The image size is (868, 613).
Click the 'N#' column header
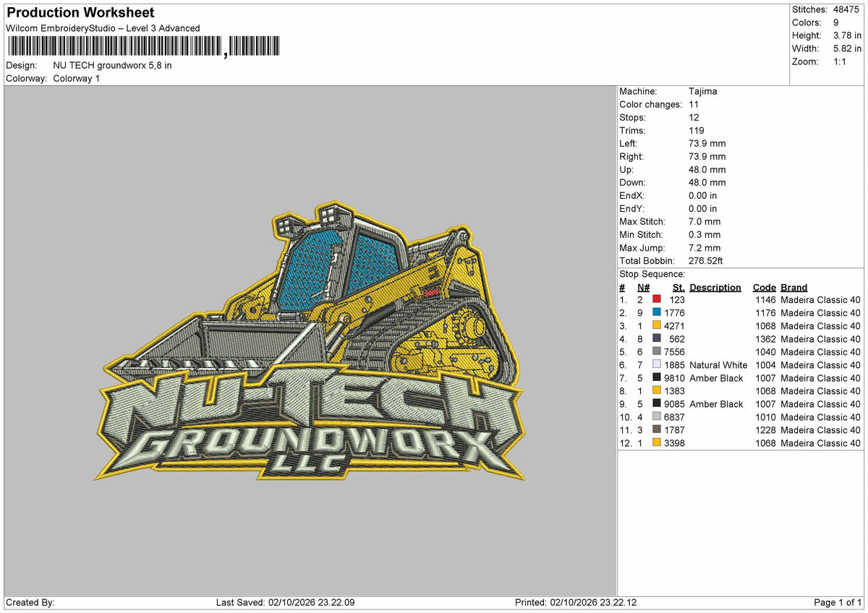pos(643,287)
